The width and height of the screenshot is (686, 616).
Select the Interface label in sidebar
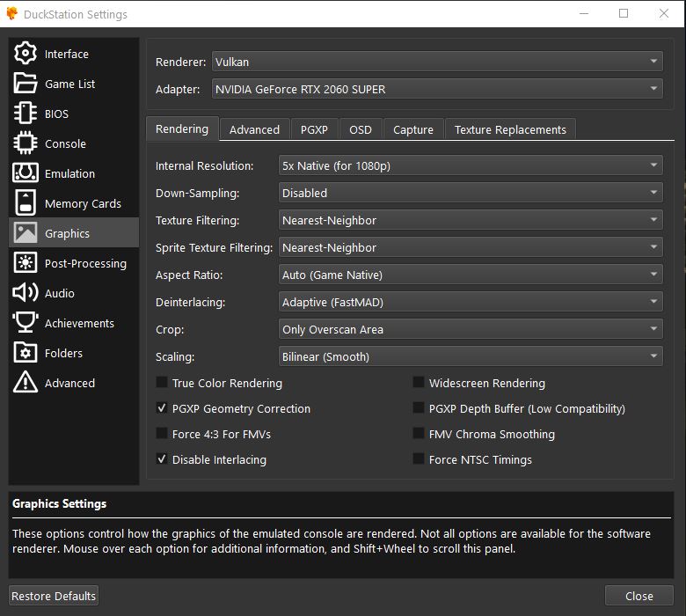point(67,54)
